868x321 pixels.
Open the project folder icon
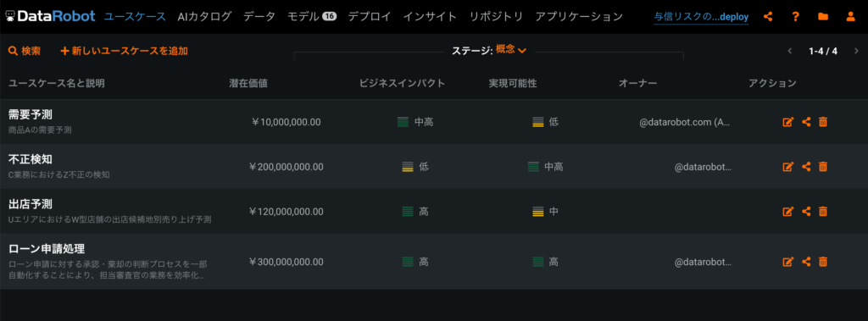[x=823, y=17]
